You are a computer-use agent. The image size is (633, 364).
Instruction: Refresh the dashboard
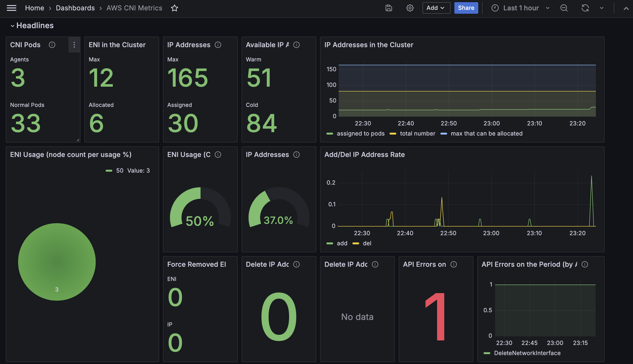tap(585, 8)
